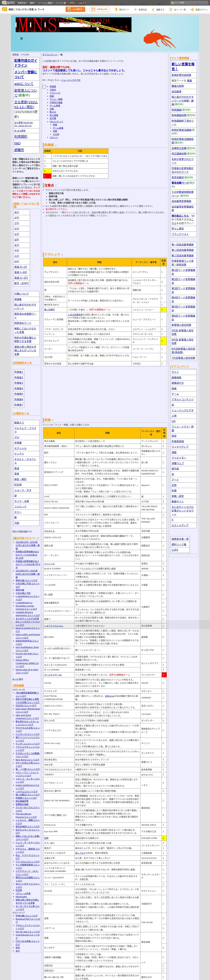Jump to 注意点 in the table of contents
Screen dimensions: 210x980
(53, 90)
